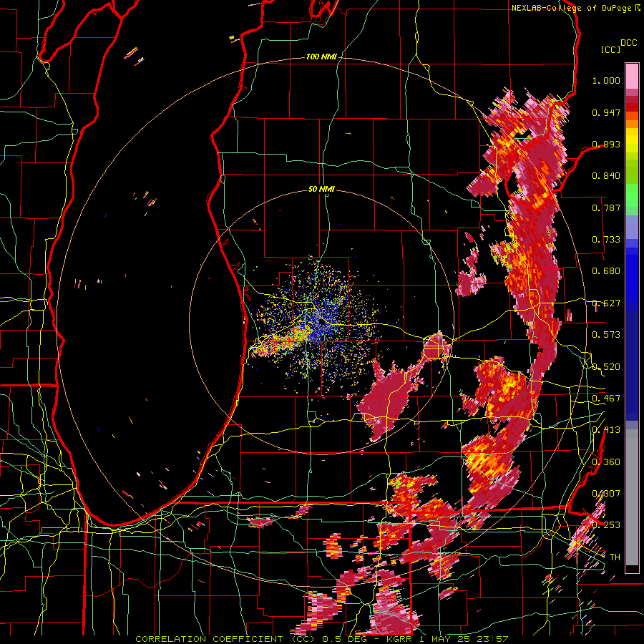Select the 0.947 scale value
644x644 pixels.
point(606,112)
